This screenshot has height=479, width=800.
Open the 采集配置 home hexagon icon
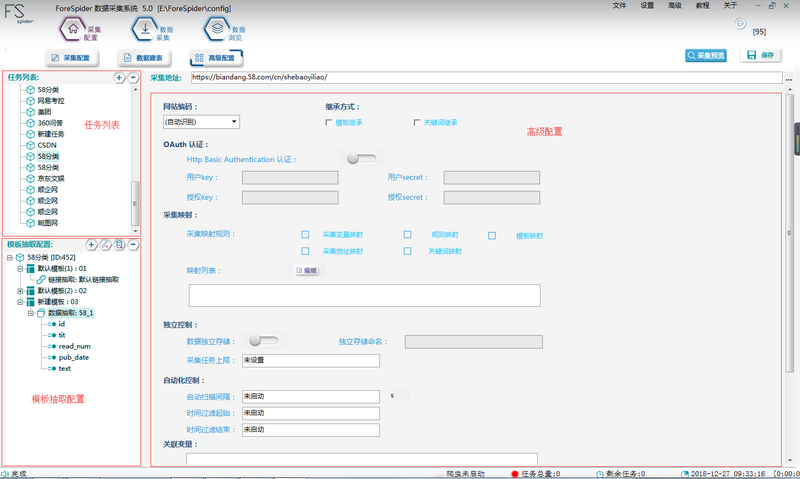tap(73, 29)
